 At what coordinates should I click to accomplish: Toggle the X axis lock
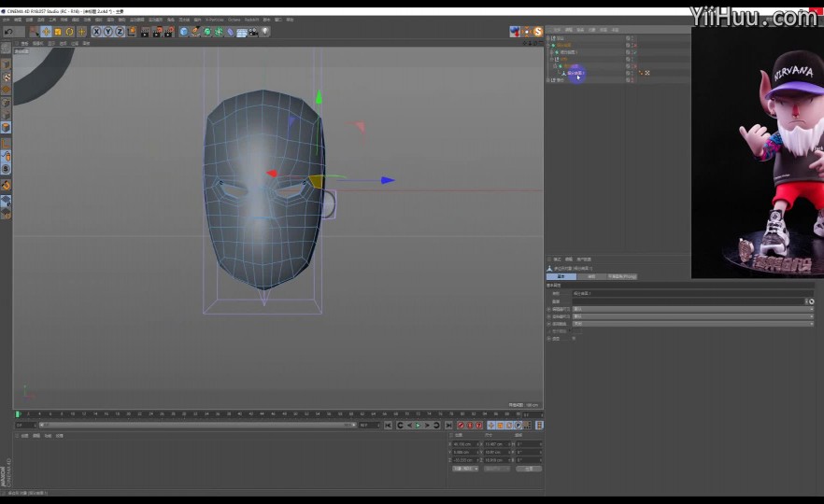tap(96, 32)
